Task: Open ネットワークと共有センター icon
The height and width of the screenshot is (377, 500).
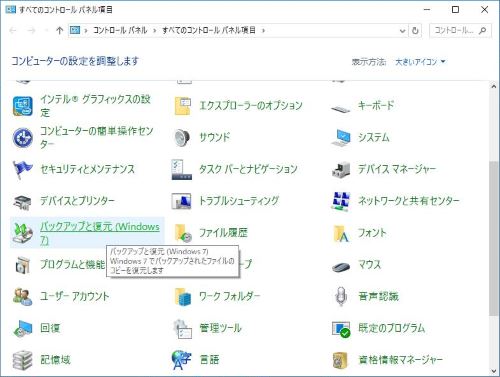Action: click(x=341, y=201)
